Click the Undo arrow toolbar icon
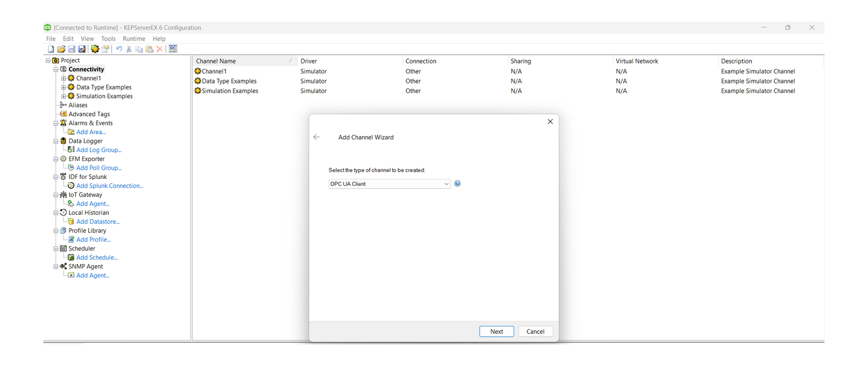Viewport: 868px width, 366px height. click(x=119, y=49)
